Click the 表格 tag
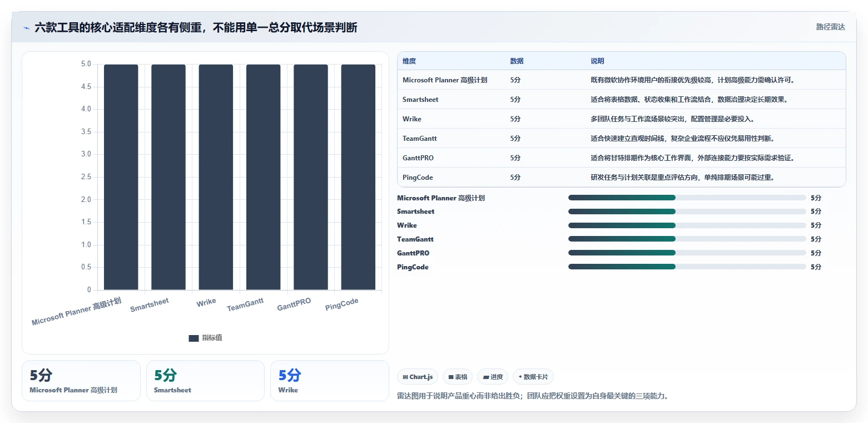 (x=458, y=377)
